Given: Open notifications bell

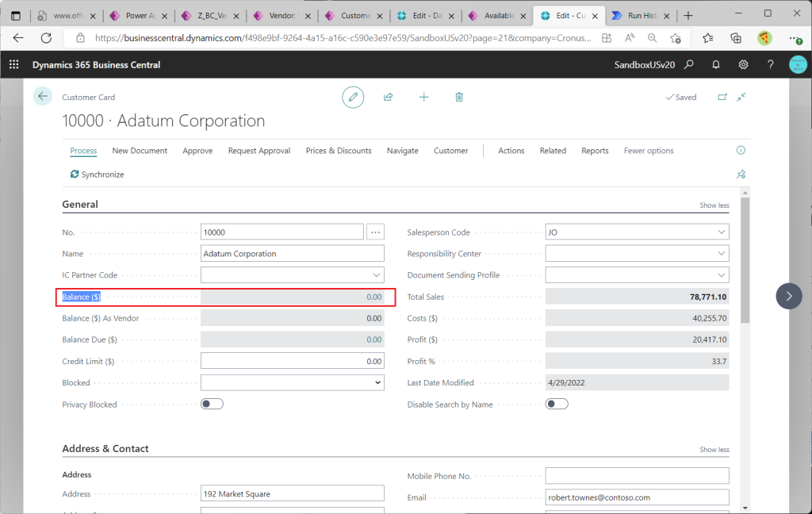Looking at the screenshot, I should click(716, 64).
